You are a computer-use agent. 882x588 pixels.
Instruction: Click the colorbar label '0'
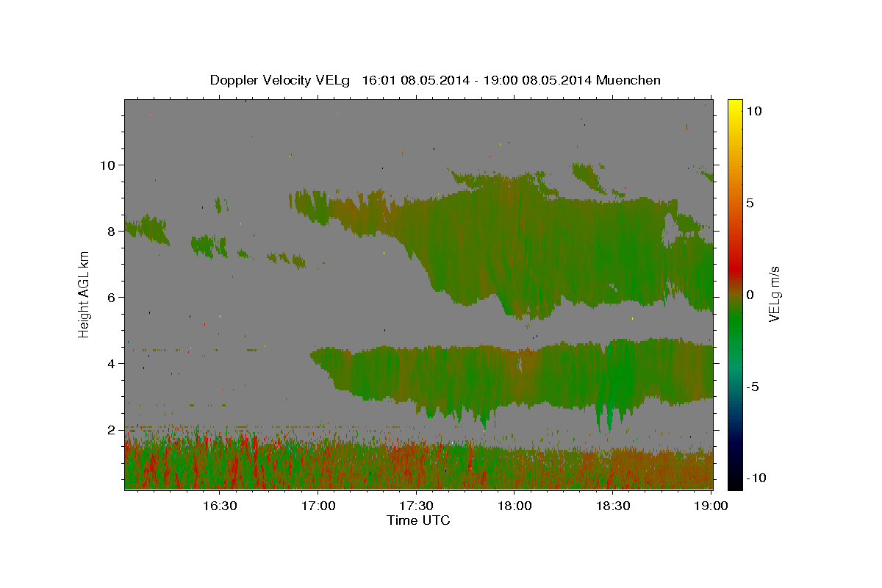750,295
